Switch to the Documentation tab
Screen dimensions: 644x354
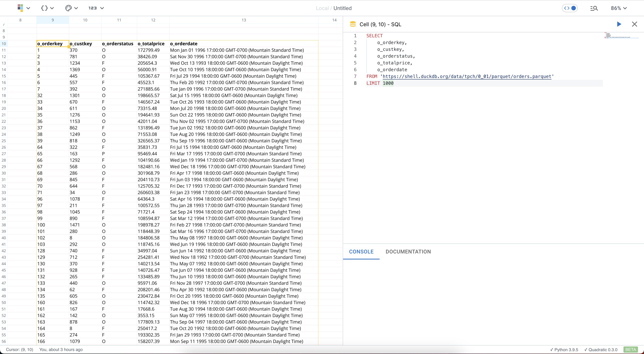pyautogui.click(x=408, y=252)
